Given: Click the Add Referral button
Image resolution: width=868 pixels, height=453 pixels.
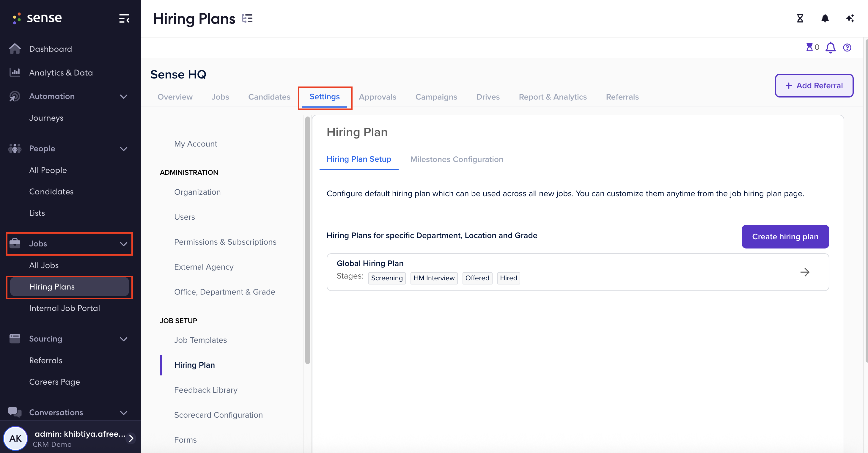Looking at the screenshot, I should point(814,86).
